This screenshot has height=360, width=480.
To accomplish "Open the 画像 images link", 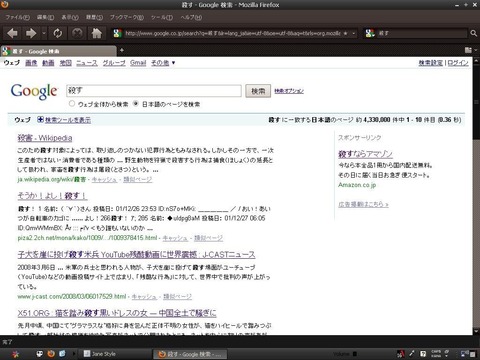I will (x=31, y=63).
